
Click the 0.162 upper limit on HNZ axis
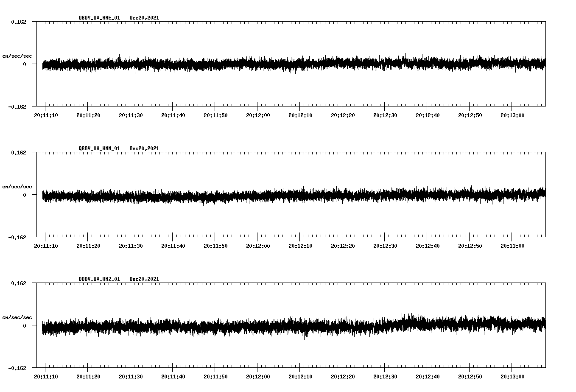click(19, 283)
